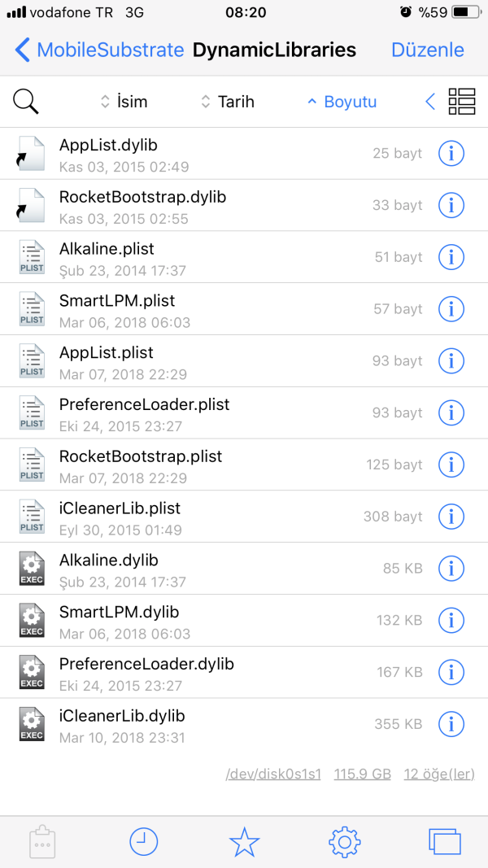Sort files by İsim
The image size is (488, 868).
point(124,102)
